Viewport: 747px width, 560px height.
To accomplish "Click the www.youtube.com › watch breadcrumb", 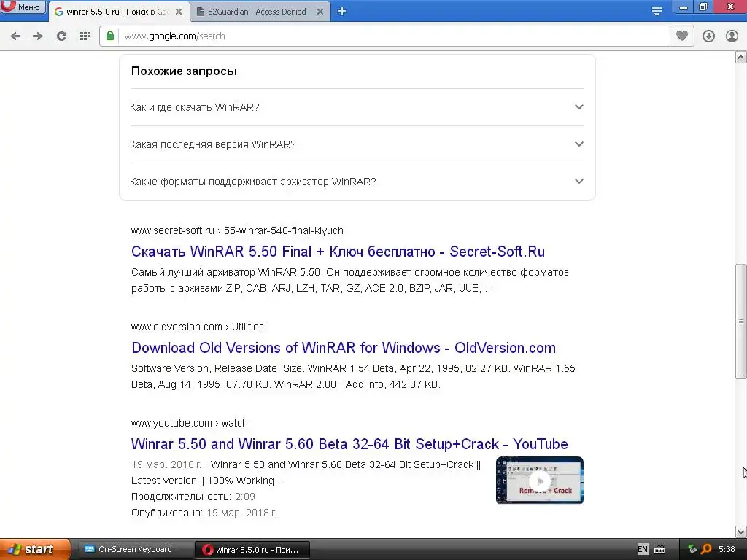I will coord(189,423).
